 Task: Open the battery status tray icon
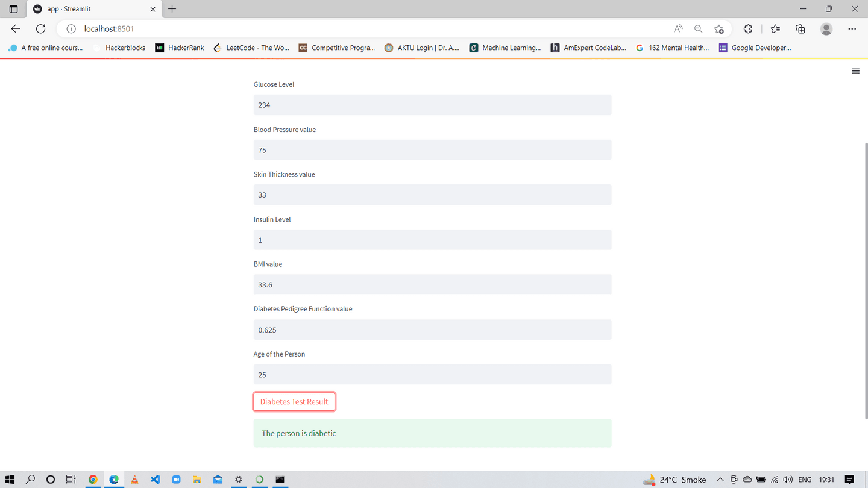pos(761,480)
